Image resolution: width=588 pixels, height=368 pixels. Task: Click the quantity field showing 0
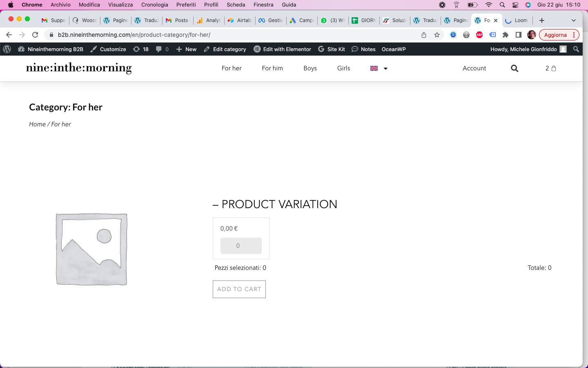pos(241,246)
